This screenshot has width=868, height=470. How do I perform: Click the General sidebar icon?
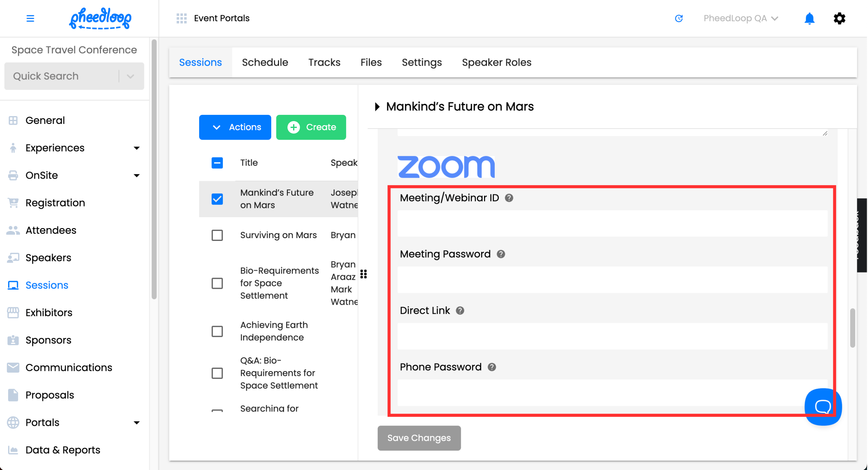pos(13,120)
